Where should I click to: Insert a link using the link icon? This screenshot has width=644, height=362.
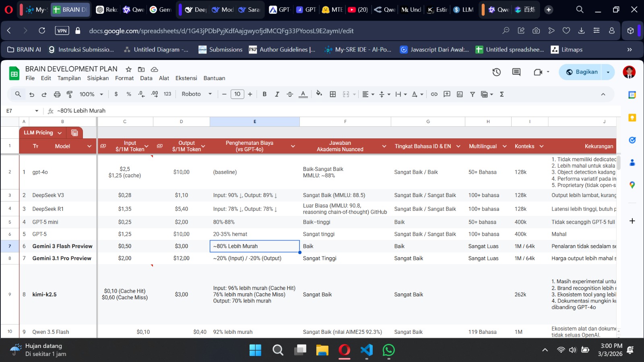(434, 94)
